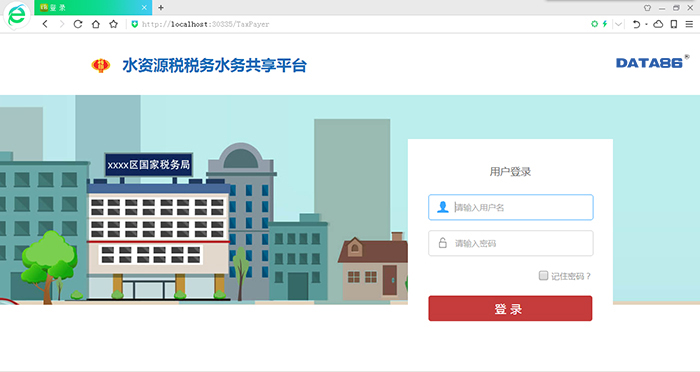Open the browser hamburger menu
Viewport: 700px width, 372px height.
click(689, 24)
